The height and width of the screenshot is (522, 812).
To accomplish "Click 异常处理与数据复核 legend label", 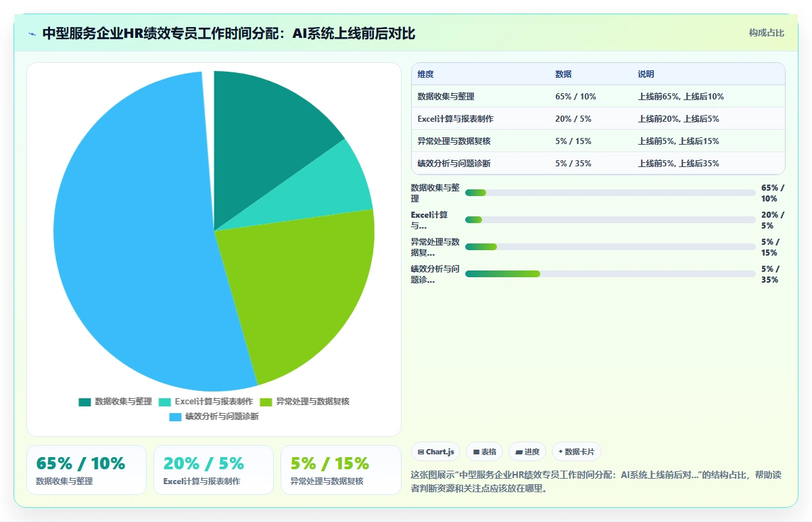I will point(312,402).
